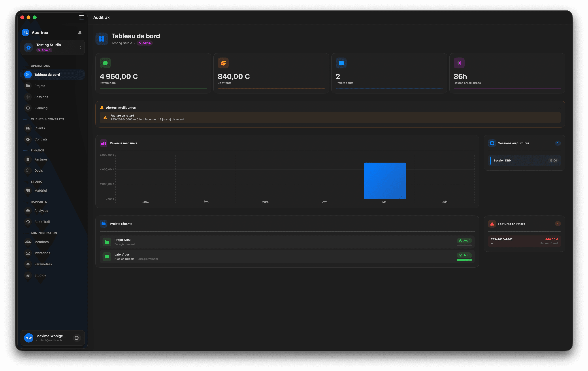588x371 pixels.
Task: Click the 4 950,00 € Revenu total value
Action: 119,76
